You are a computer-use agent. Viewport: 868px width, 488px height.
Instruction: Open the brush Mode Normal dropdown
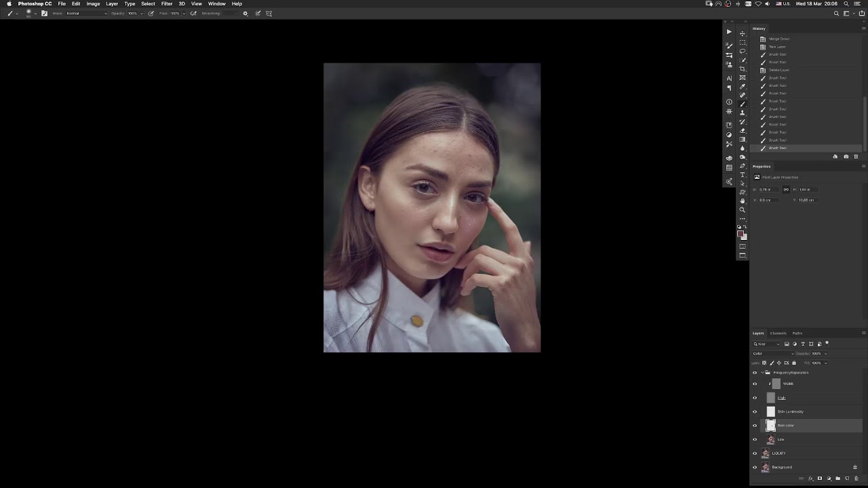point(87,14)
